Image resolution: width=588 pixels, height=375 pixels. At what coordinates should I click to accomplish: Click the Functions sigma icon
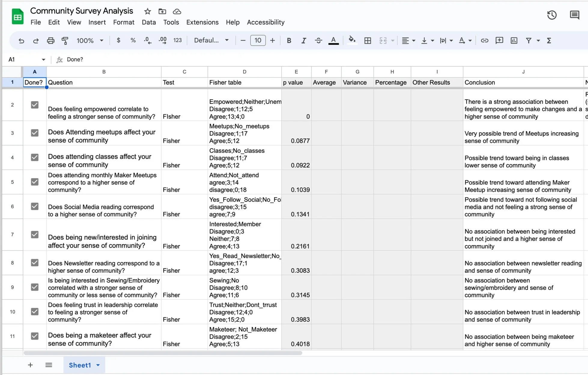[x=549, y=40]
